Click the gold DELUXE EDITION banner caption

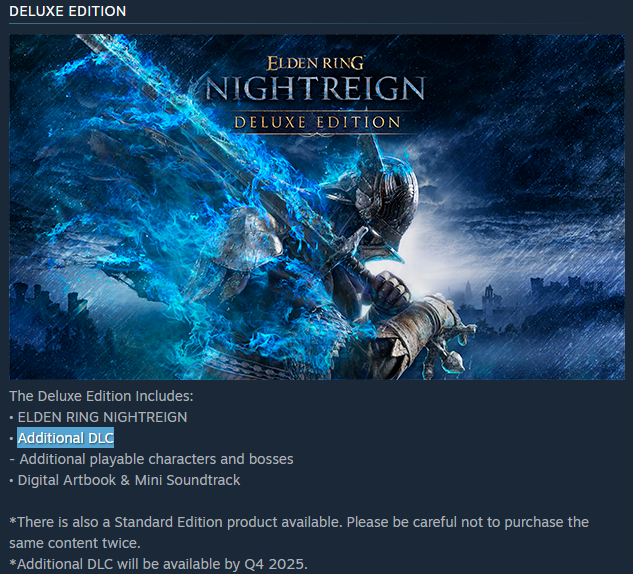[x=317, y=122]
